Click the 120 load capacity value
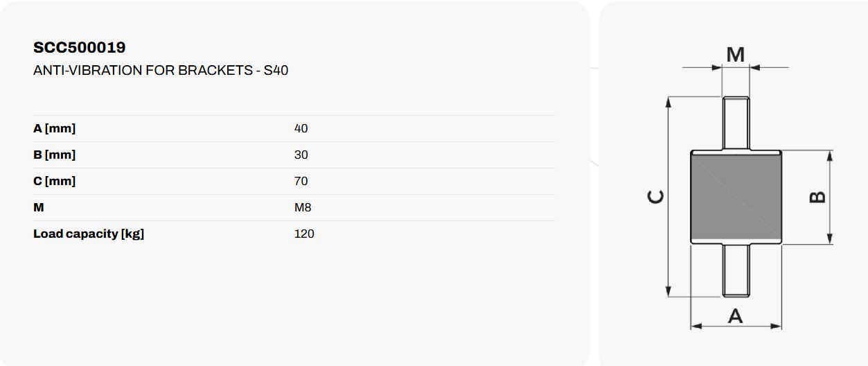The width and height of the screenshot is (868, 366). point(304,234)
